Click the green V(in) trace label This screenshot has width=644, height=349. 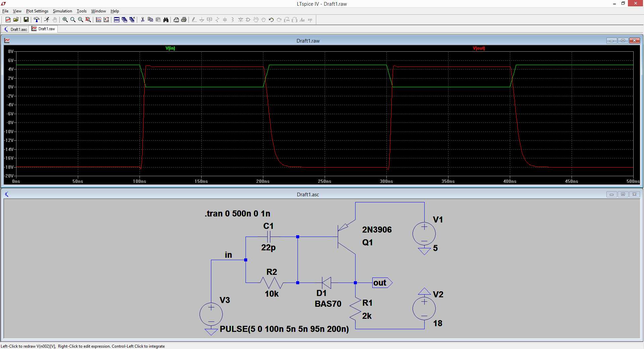(170, 48)
